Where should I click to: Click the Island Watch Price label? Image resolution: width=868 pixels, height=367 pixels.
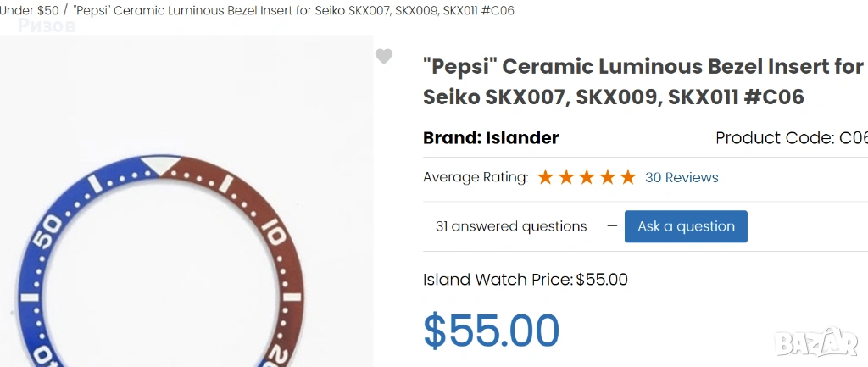pos(498,280)
